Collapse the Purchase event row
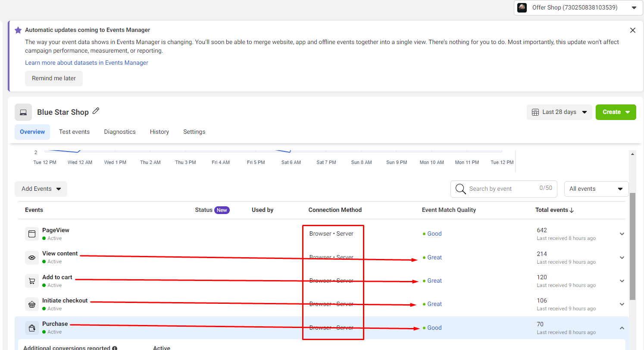Screen dimensions: 644x350 (622, 328)
